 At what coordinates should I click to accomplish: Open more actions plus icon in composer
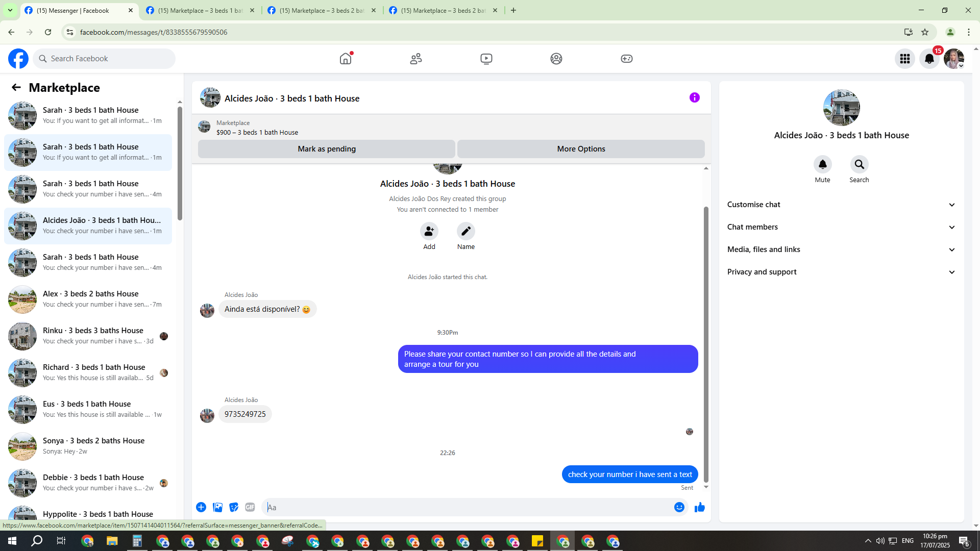[x=201, y=507]
